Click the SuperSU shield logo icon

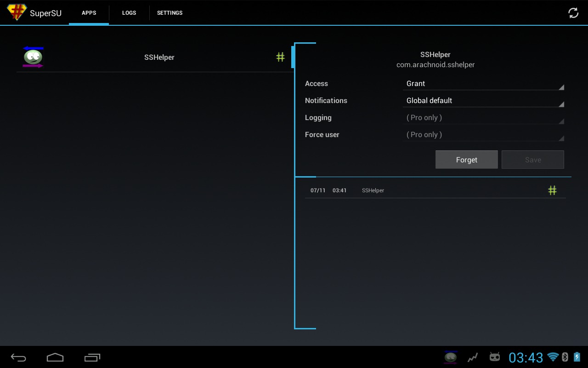click(17, 12)
